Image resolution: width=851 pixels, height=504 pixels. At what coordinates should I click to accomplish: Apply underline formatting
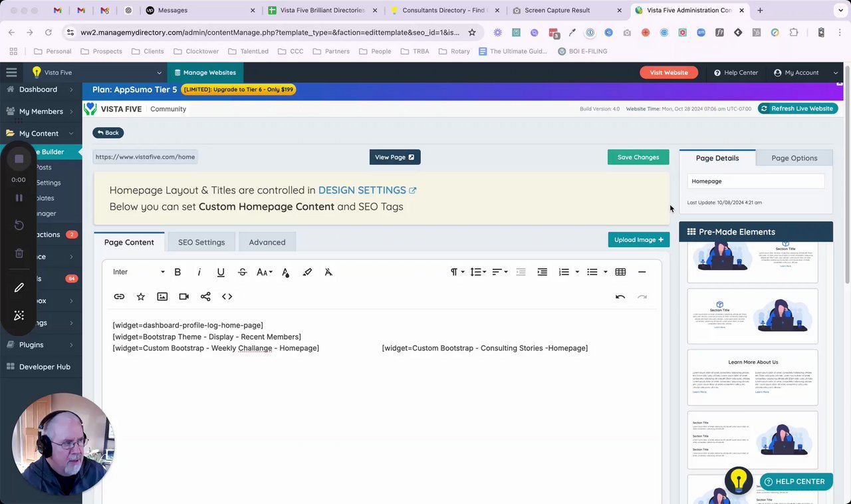pyautogui.click(x=221, y=272)
